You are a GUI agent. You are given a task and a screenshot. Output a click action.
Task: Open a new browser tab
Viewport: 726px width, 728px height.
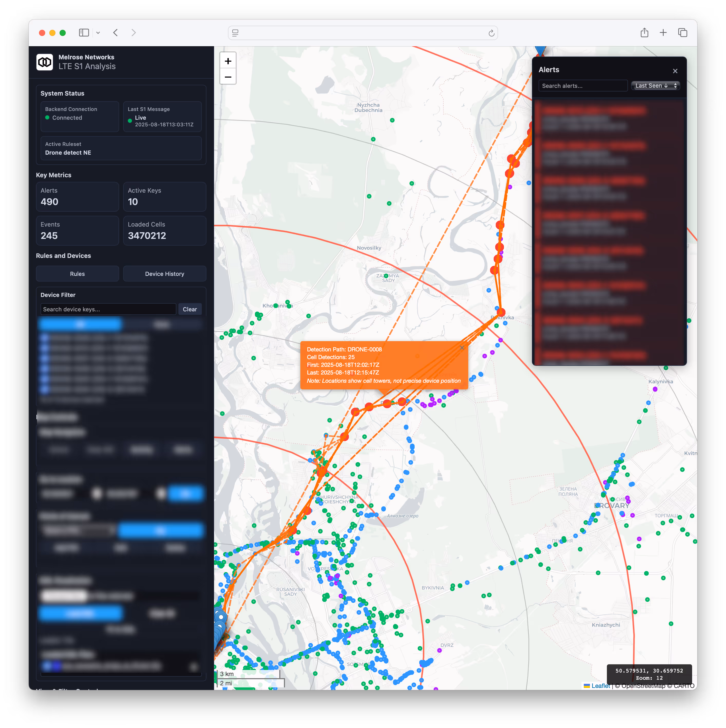tap(663, 33)
